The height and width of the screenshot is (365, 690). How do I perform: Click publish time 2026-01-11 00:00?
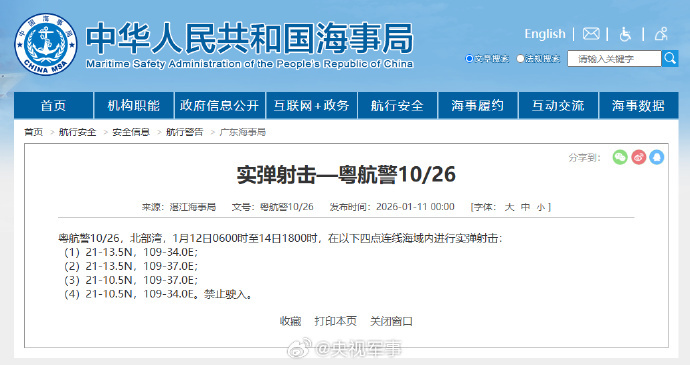point(415,207)
